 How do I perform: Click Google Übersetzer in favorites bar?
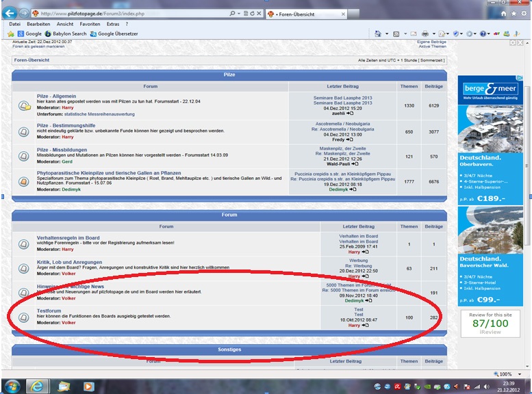(x=116, y=34)
